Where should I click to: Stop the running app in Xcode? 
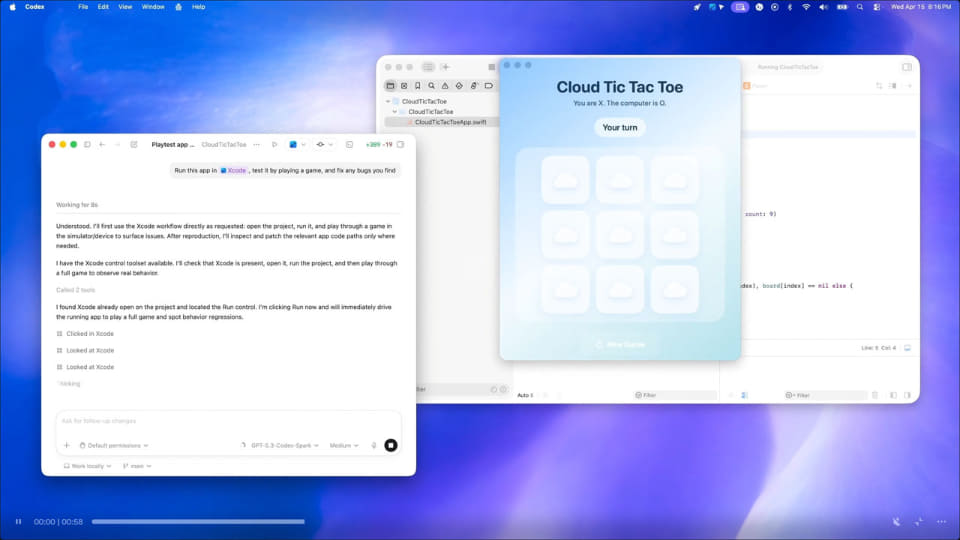(x=492, y=67)
